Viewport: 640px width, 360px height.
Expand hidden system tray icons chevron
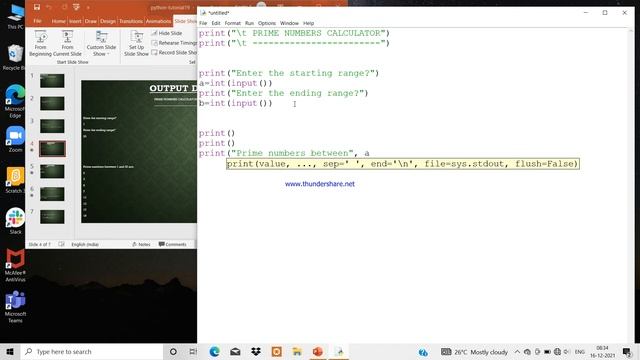pos(517,351)
